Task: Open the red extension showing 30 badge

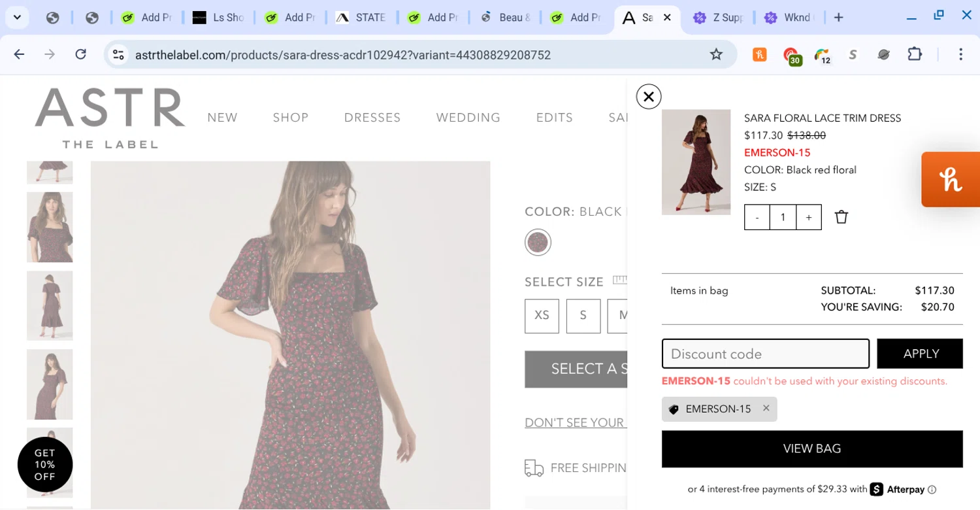Action: 792,56
